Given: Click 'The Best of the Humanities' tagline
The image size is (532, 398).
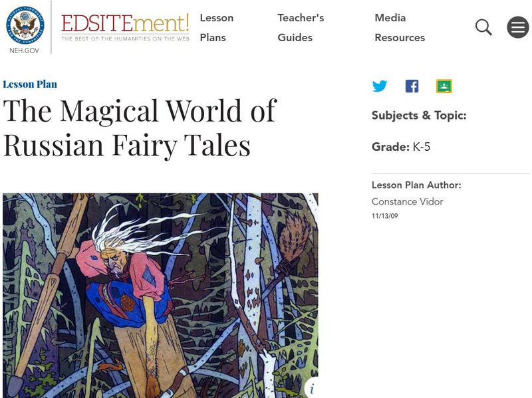Looking at the screenshot, I should (125, 39).
